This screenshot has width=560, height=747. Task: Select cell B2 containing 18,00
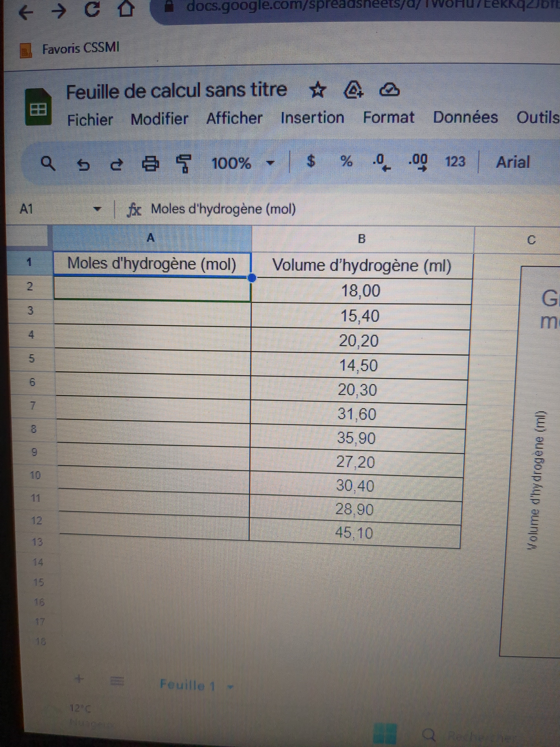pos(360,291)
